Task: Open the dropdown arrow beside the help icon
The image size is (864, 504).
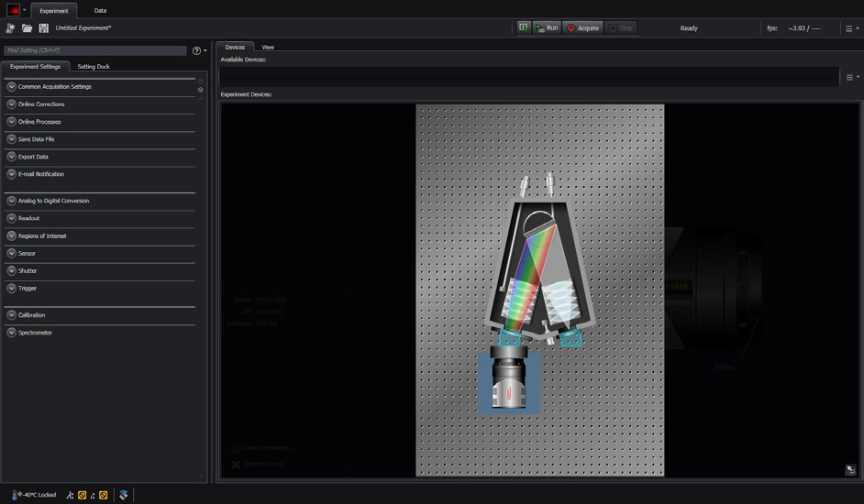Action: [x=205, y=50]
